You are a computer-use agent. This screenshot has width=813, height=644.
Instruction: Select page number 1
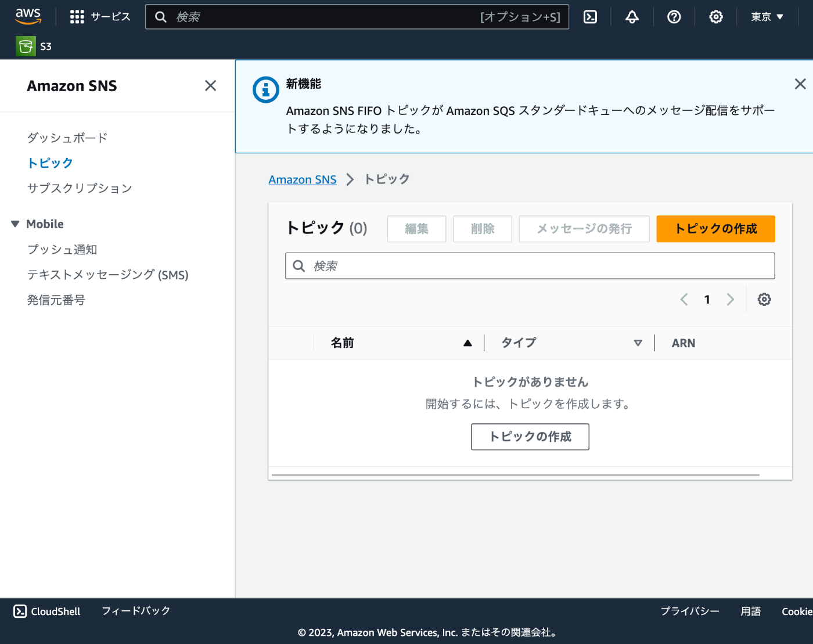707,300
